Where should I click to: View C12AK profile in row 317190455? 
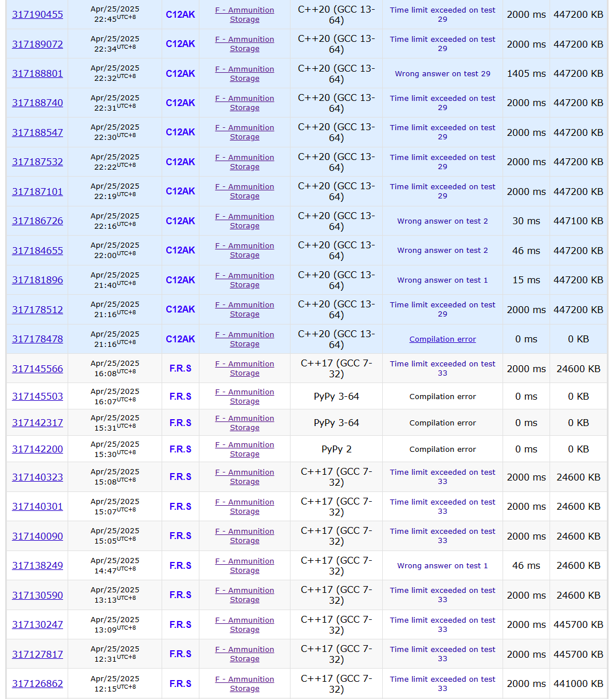pyautogui.click(x=181, y=14)
